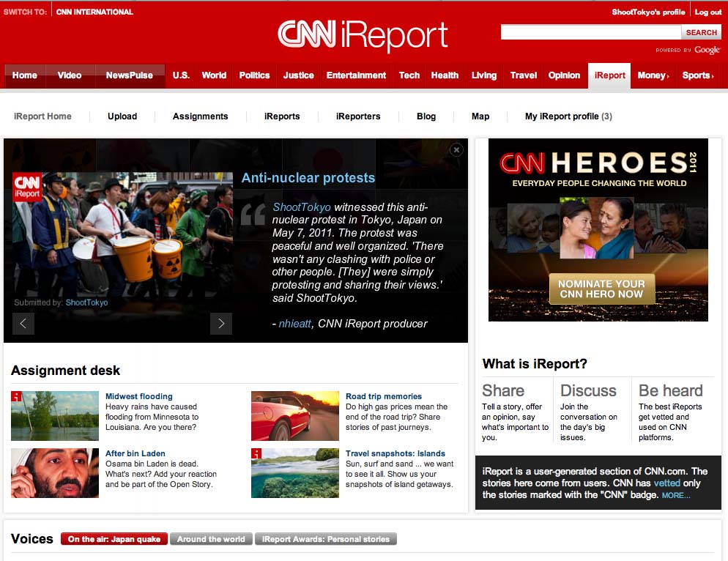Switch to CNN International
The height and width of the screenshot is (561, 728).
tap(94, 12)
